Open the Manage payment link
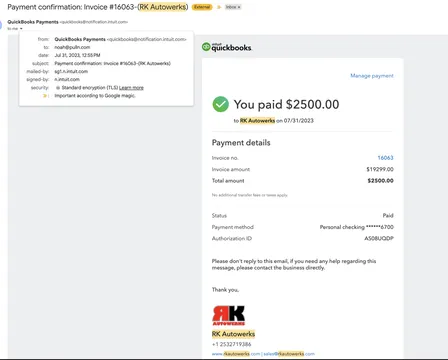This screenshot has height=360, width=448. [372, 76]
